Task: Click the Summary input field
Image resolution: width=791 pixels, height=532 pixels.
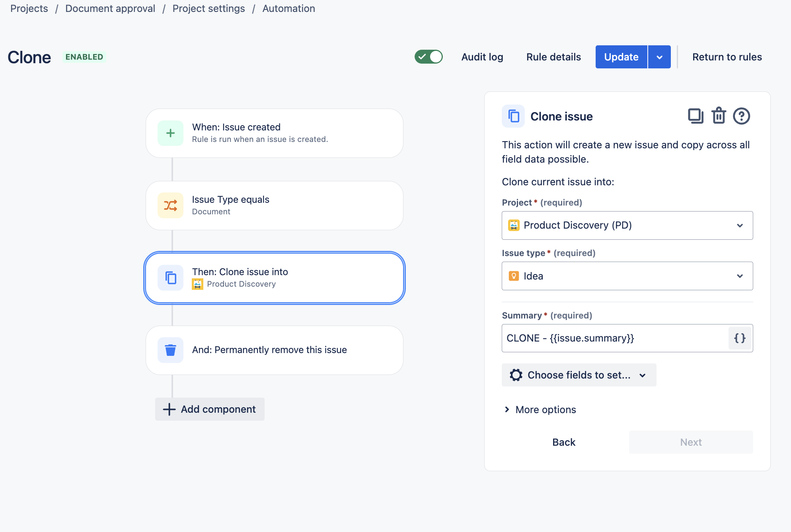Action: (615, 338)
